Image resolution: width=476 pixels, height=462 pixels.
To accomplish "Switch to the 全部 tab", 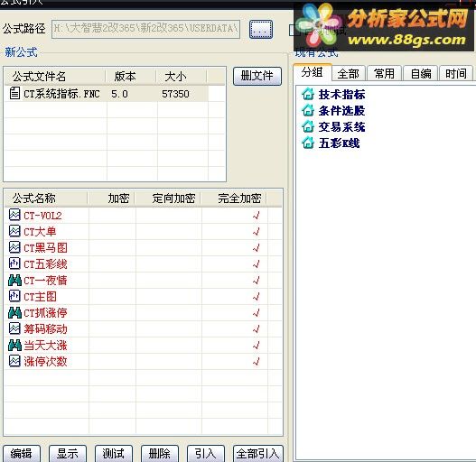I will point(349,73).
